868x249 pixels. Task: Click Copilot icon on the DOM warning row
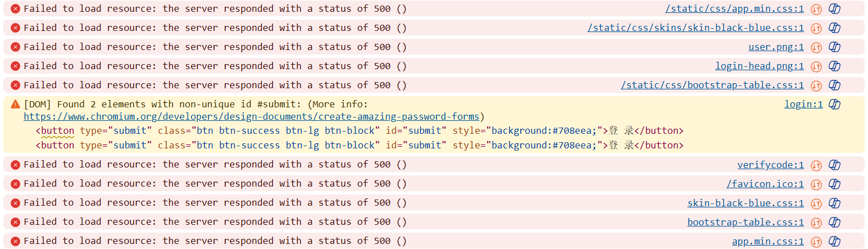click(835, 105)
